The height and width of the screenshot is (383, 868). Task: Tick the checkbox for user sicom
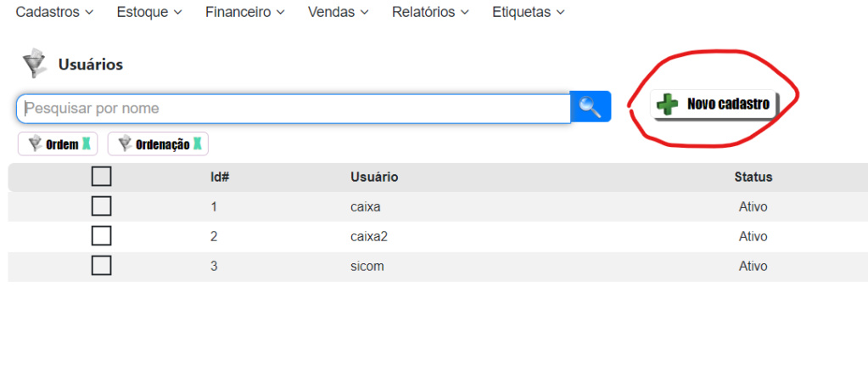[101, 266]
